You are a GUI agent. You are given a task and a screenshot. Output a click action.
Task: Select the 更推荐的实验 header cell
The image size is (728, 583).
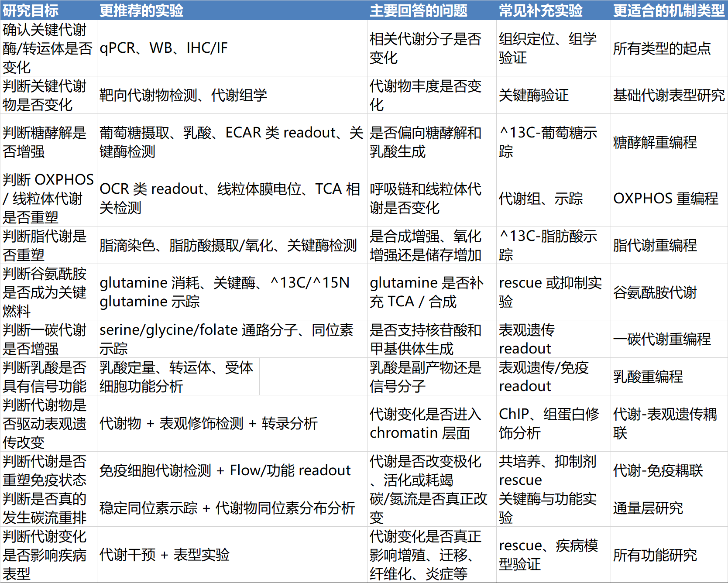pyautogui.click(x=141, y=10)
